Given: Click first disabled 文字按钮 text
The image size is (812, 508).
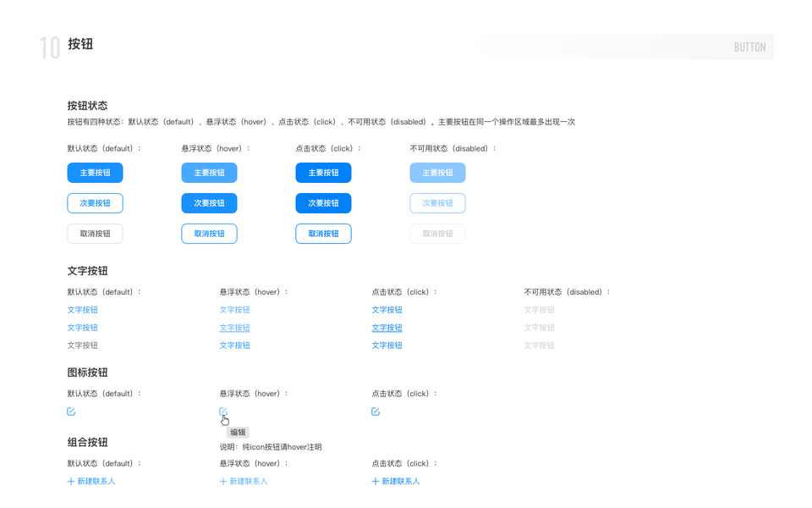Looking at the screenshot, I should (539, 310).
